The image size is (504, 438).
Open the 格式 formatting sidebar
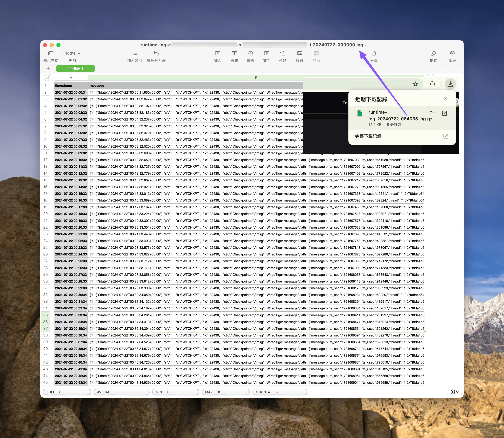tap(433, 56)
